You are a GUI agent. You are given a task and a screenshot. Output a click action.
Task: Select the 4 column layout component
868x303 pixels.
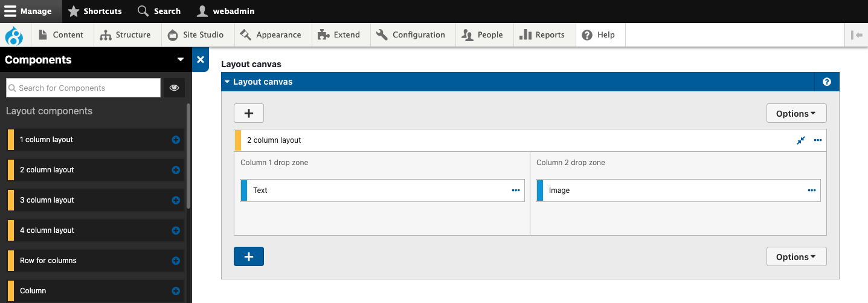coord(95,230)
